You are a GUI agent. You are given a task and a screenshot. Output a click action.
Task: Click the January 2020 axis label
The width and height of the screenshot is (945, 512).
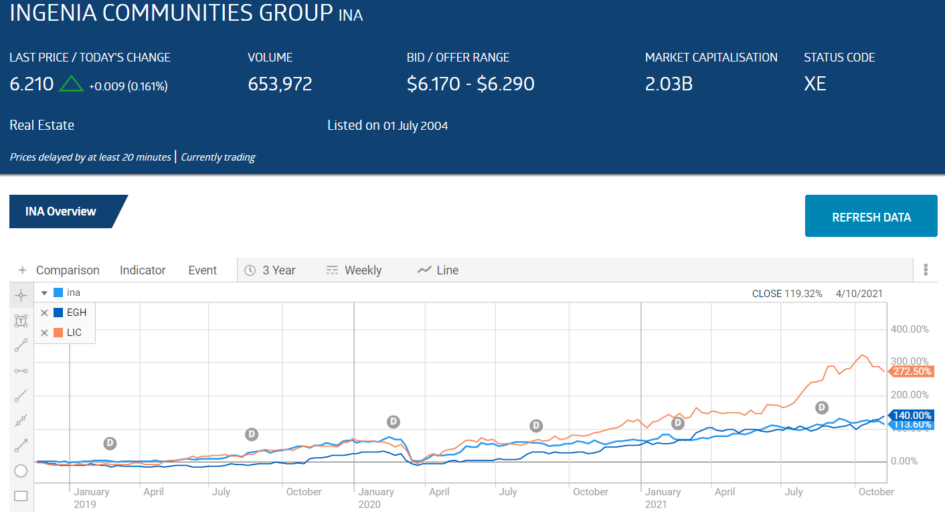click(x=375, y=498)
